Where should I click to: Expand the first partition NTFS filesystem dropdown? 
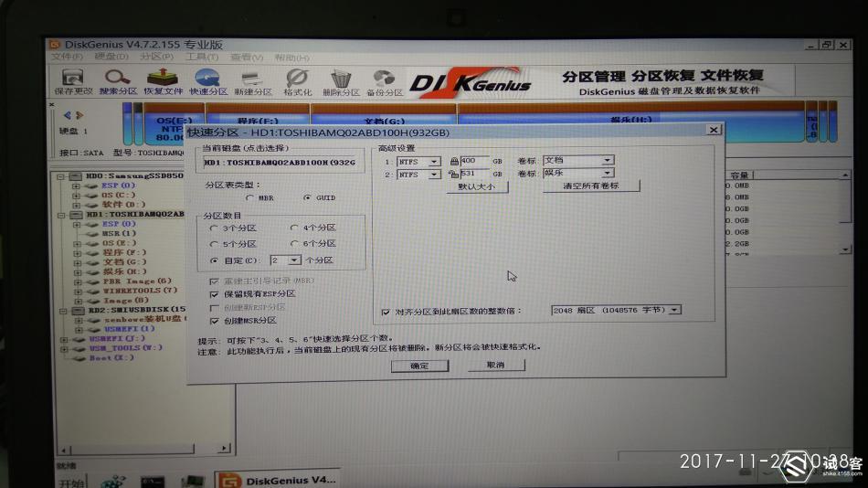(x=435, y=162)
